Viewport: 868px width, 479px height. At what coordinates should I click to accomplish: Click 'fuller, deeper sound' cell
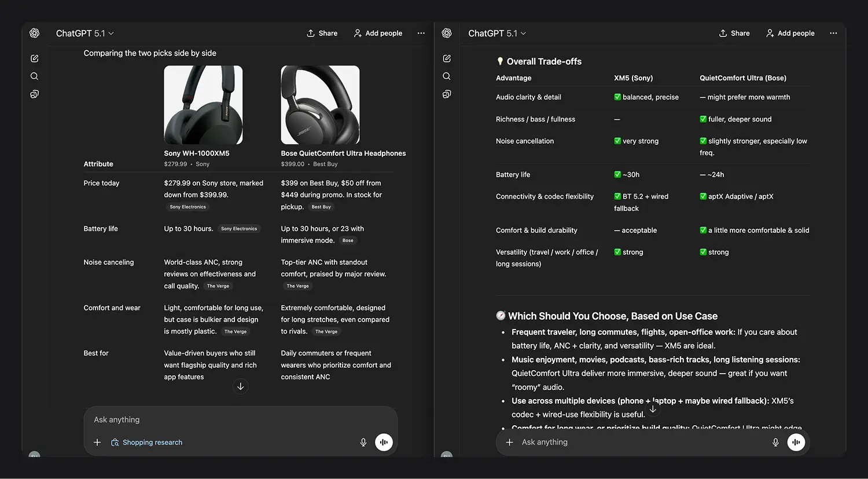click(735, 119)
